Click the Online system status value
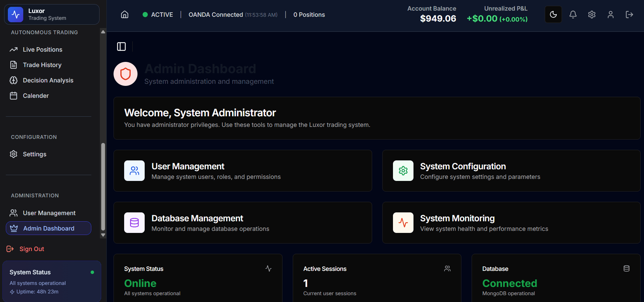This screenshot has width=644, height=302. coord(140,283)
